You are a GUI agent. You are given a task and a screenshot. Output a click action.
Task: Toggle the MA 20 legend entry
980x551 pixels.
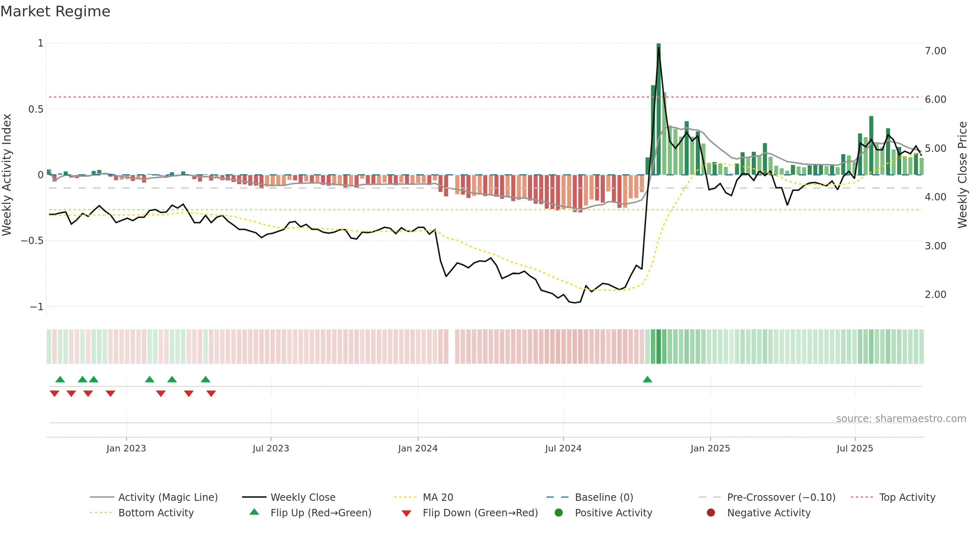[424, 497]
